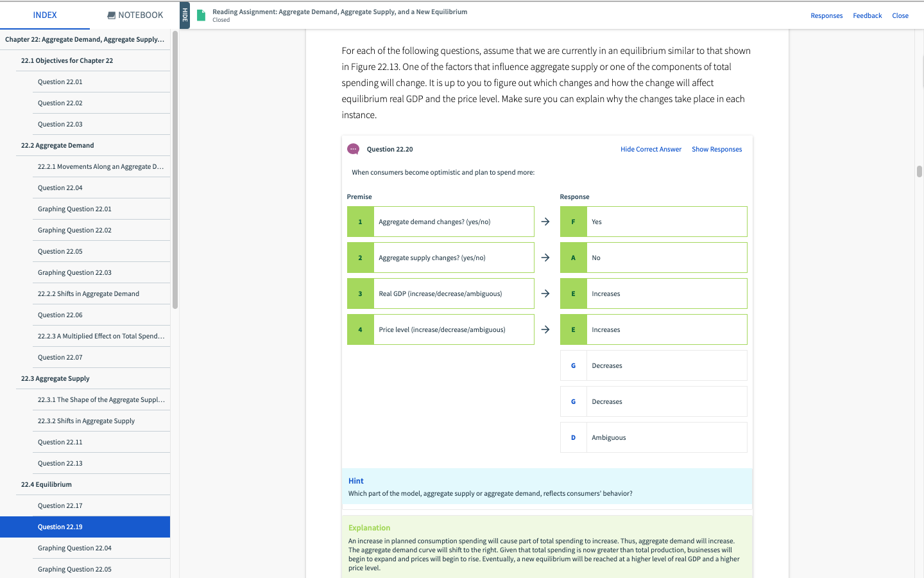Viewport: 924px width, 578px height.
Task: Click the main page scrollbar thumb
Action: (x=919, y=171)
